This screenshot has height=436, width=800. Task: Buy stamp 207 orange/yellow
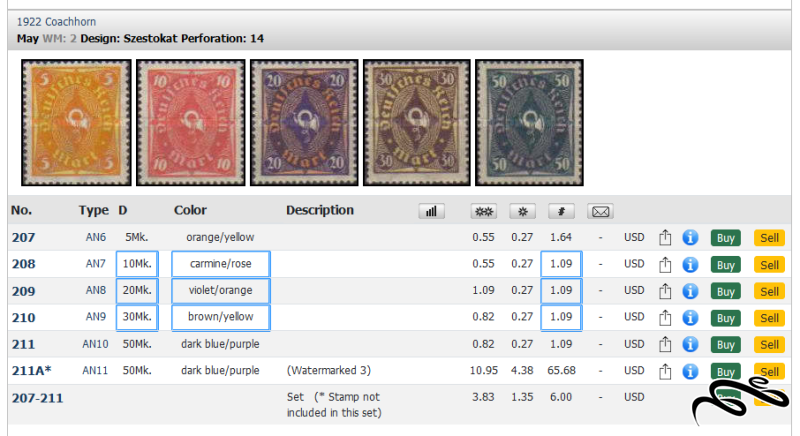(726, 238)
